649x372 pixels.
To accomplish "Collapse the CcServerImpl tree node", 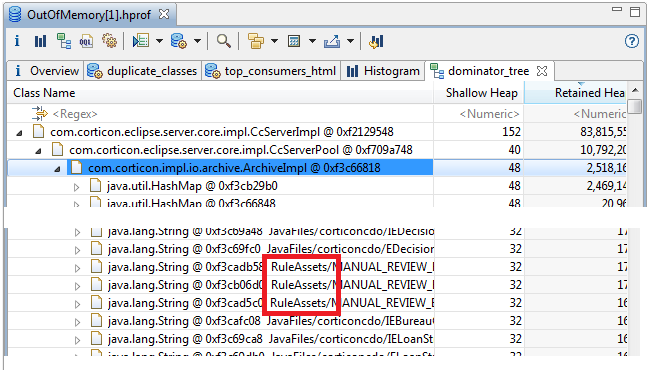I will click(19, 133).
